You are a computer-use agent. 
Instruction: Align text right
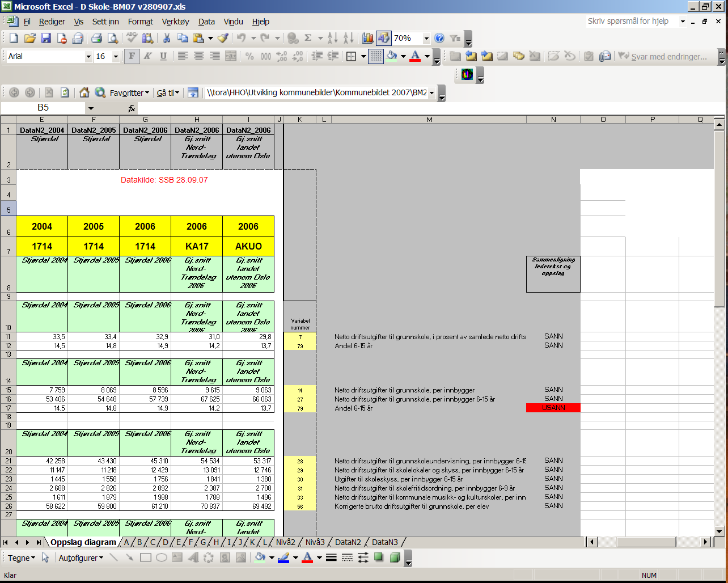point(214,56)
